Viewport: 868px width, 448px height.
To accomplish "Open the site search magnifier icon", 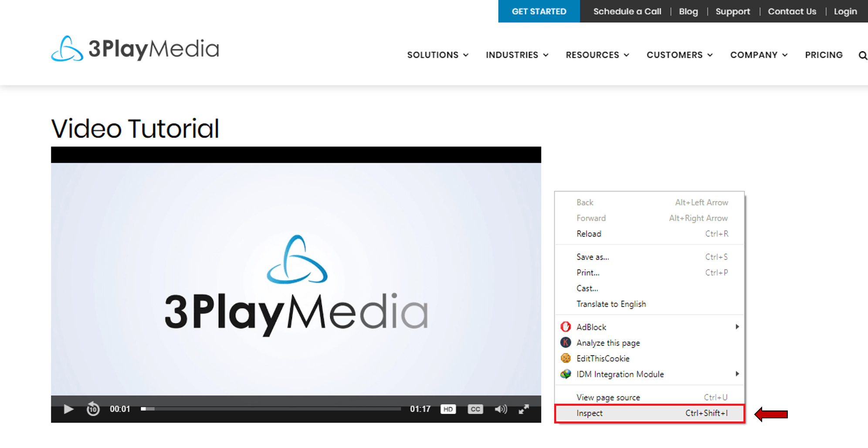I will [x=862, y=55].
